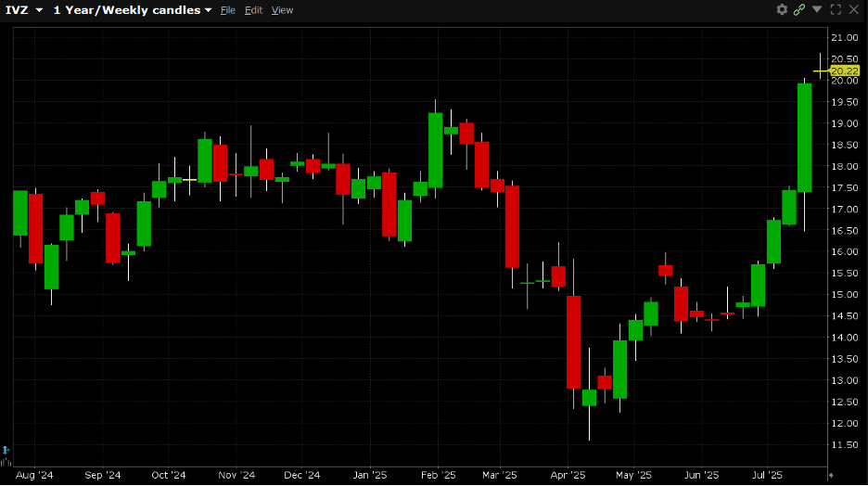Click the Aug '24 date label
This screenshot has width=868, height=486.
[x=34, y=476]
